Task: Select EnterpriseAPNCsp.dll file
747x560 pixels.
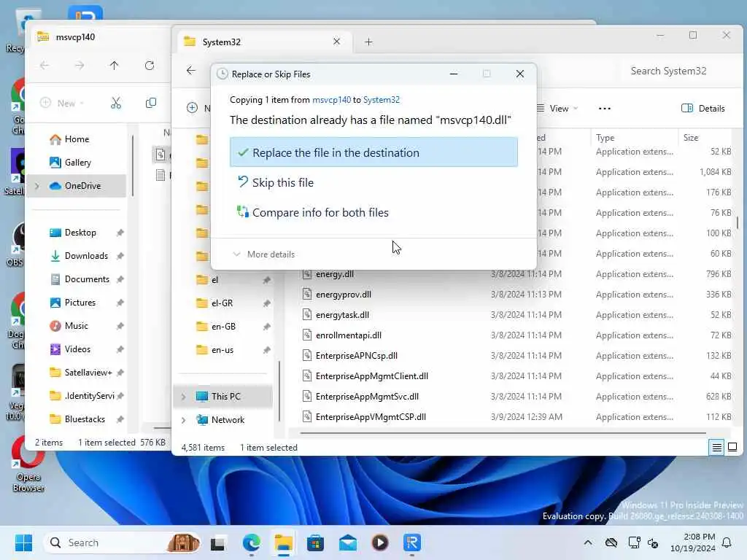Action: (x=356, y=356)
